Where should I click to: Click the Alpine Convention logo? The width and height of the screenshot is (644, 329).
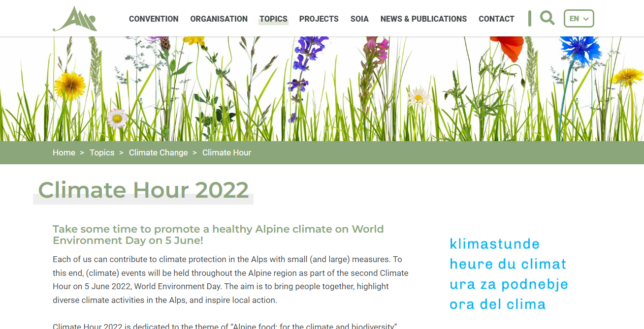[75, 19]
